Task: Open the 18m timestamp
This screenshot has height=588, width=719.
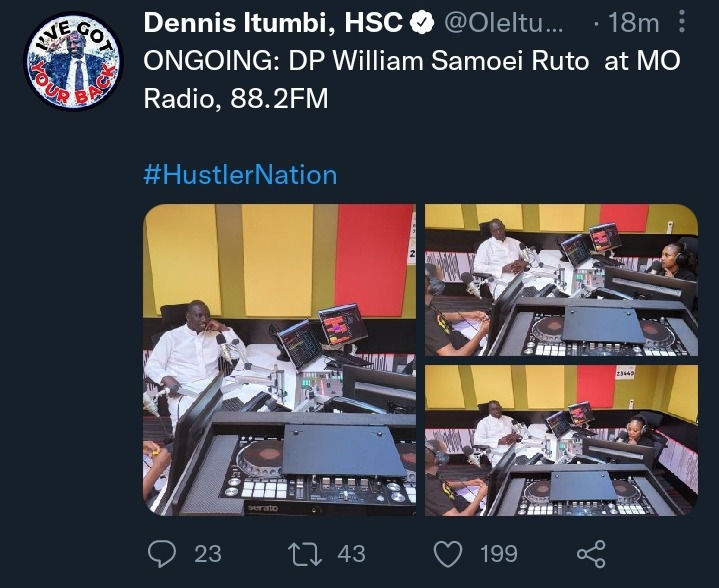Action: [x=633, y=22]
